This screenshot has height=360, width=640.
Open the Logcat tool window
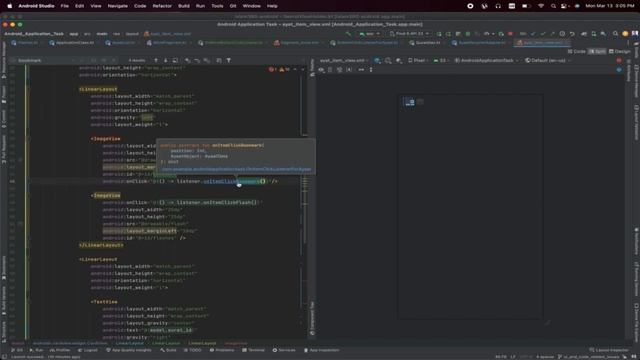pos(88,350)
